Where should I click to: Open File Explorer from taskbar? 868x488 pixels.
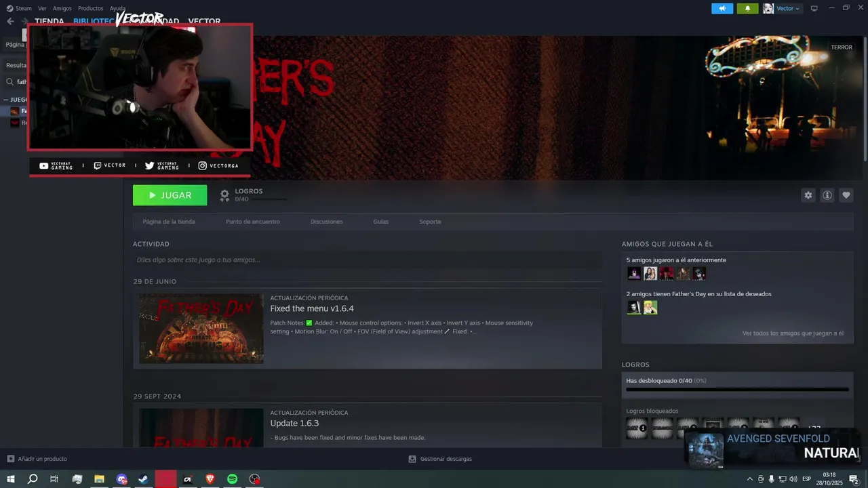[99, 479]
